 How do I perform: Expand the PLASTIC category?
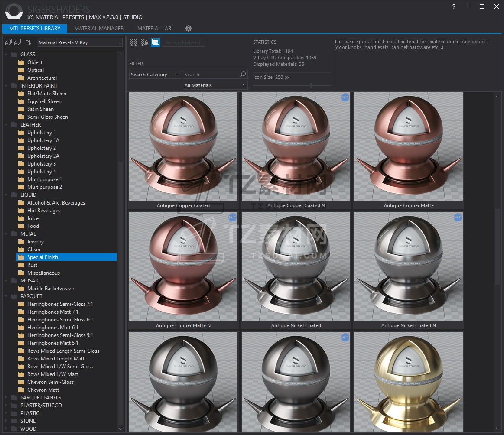[x=6, y=413]
